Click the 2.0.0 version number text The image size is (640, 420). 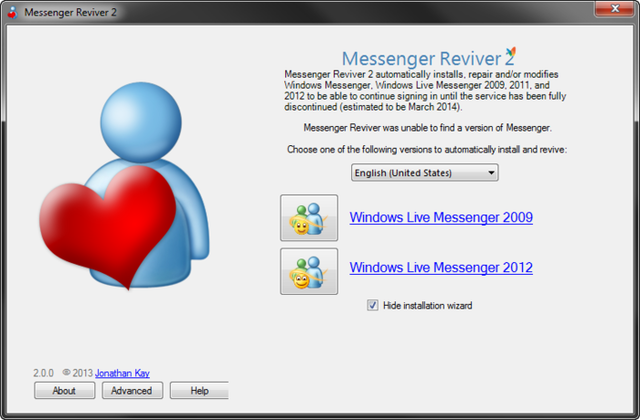(x=43, y=373)
